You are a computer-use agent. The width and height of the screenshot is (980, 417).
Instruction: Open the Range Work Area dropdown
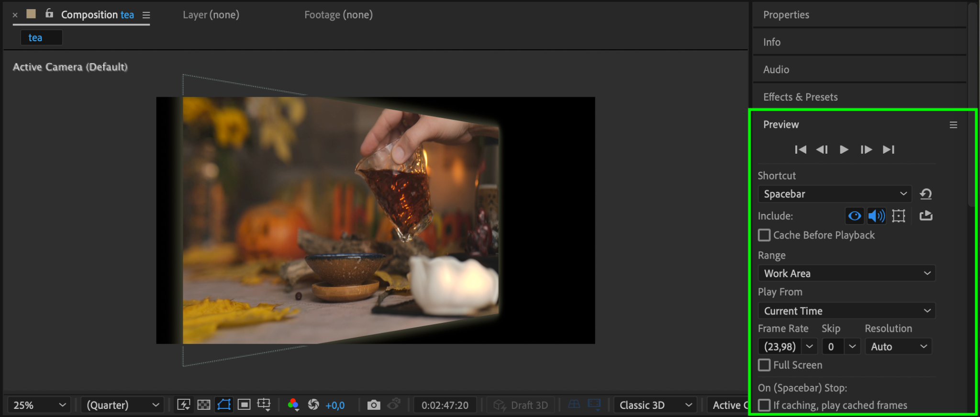click(846, 273)
